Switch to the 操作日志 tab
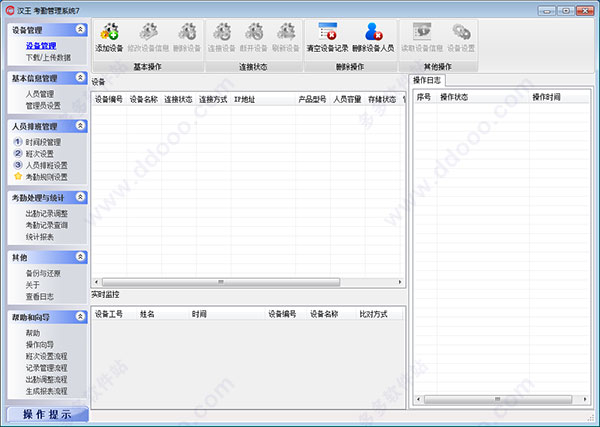Screen dimensions: 600x427 (x=427, y=80)
